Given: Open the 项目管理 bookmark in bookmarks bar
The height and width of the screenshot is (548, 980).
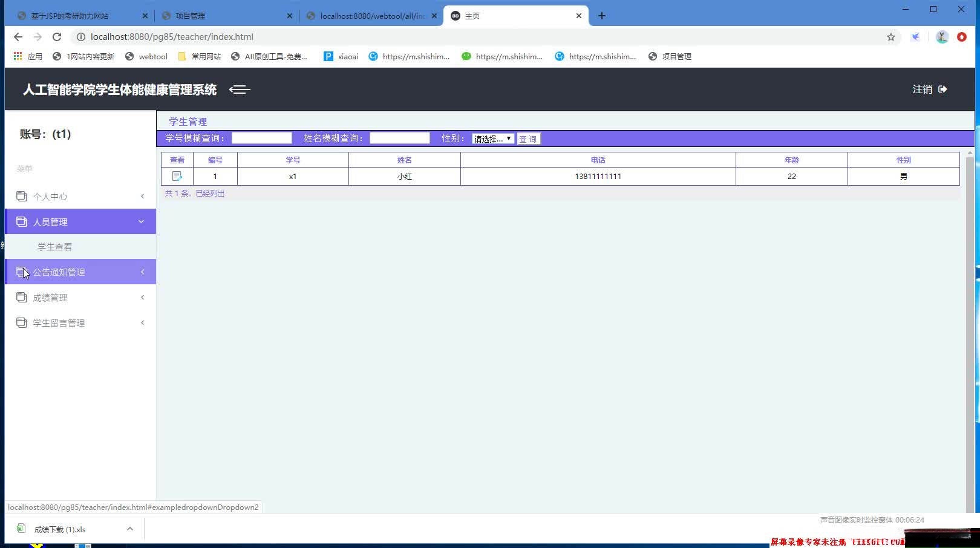Looking at the screenshot, I should click(x=670, y=56).
